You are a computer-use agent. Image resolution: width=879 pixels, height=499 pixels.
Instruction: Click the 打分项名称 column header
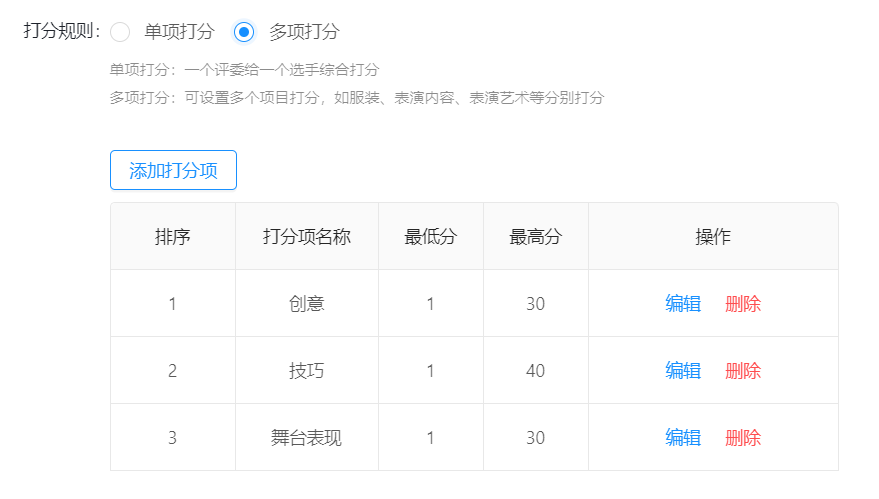(x=307, y=237)
